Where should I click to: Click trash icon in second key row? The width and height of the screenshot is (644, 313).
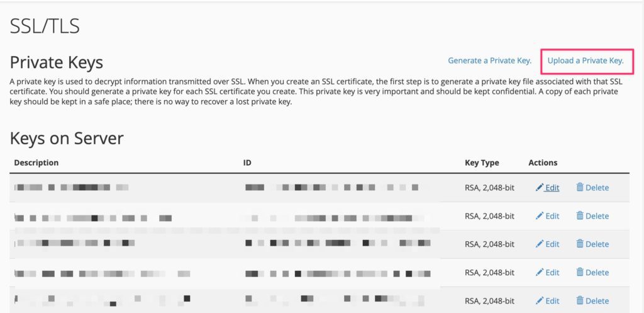pyautogui.click(x=580, y=216)
